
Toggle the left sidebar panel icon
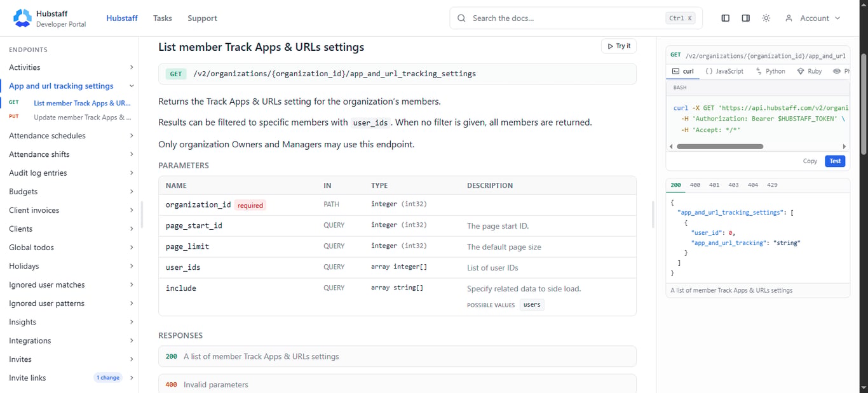(x=725, y=18)
